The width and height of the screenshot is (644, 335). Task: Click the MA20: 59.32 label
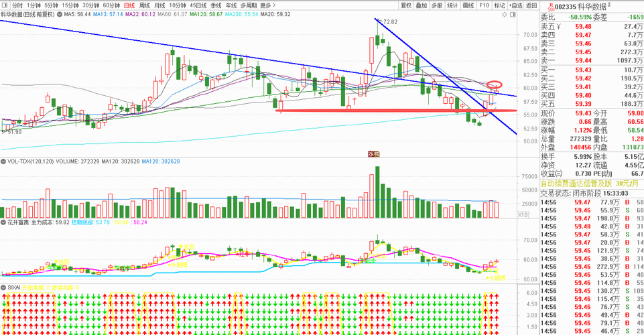275,14
